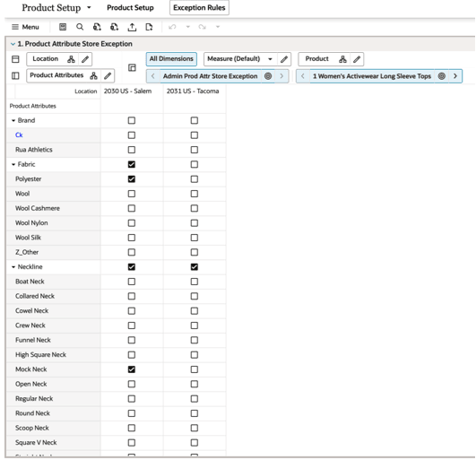This screenshot has height=460, width=476.
Task: Check Scoop Neck checkbox for 2030 US - Salem
Action: [132, 428]
